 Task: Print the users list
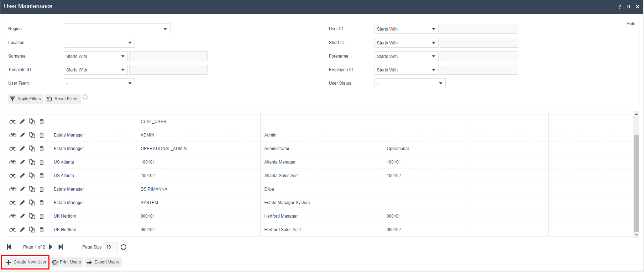tap(67, 262)
